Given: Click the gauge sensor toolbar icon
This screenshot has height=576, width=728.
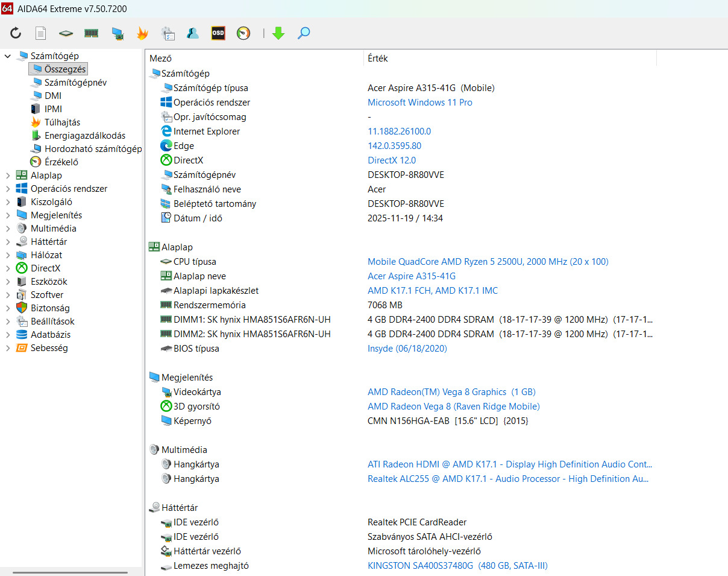Looking at the screenshot, I should coord(243,33).
